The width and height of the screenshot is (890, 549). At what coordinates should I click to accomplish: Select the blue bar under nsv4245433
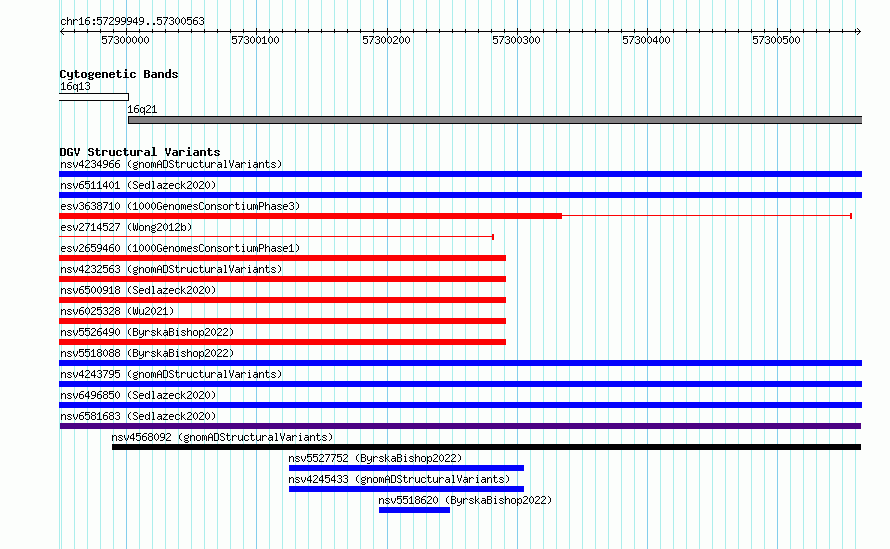[x=406, y=489]
